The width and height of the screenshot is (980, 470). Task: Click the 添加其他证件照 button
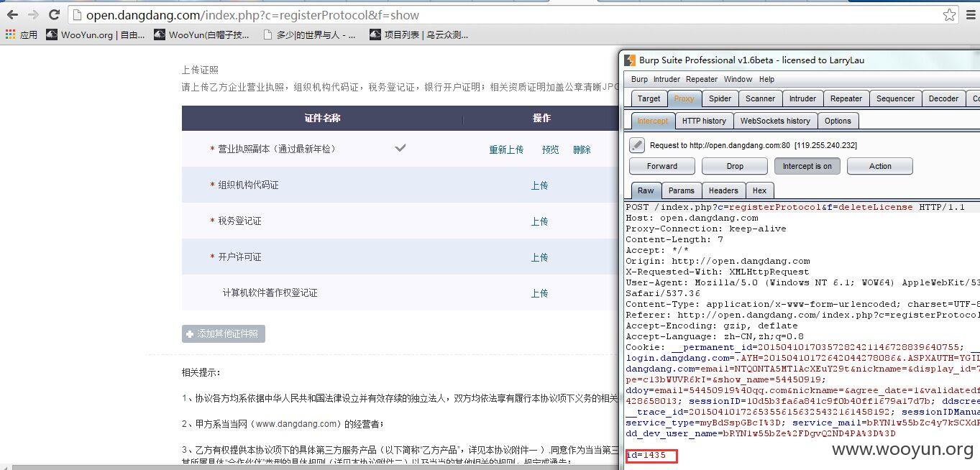(224, 334)
